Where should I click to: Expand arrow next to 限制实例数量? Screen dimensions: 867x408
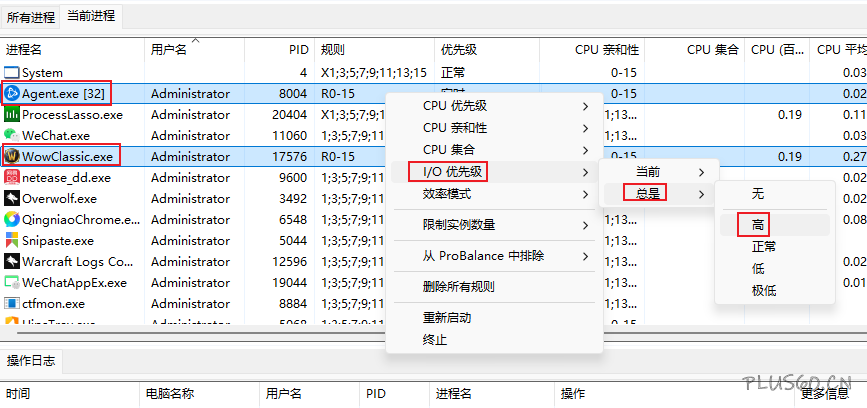585,226
